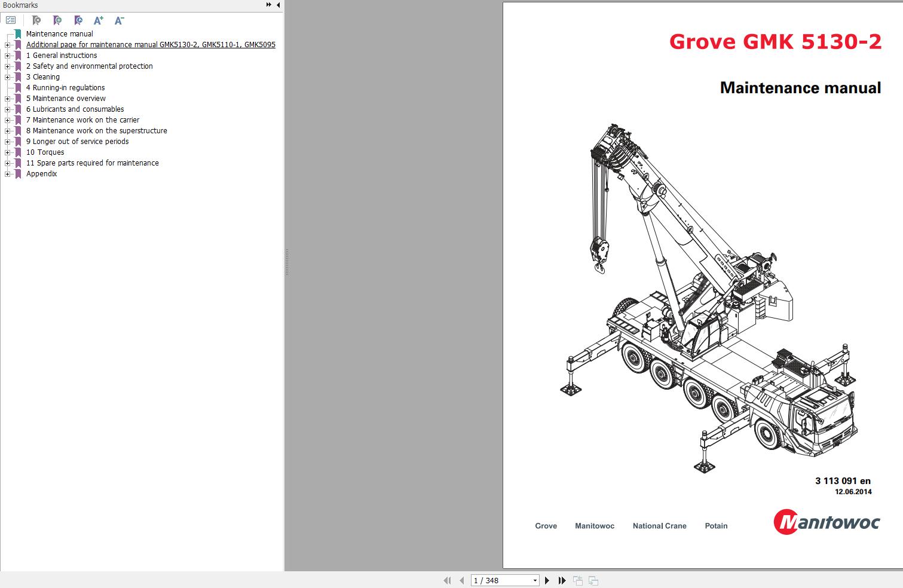Click the next view icon

(593, 580)
